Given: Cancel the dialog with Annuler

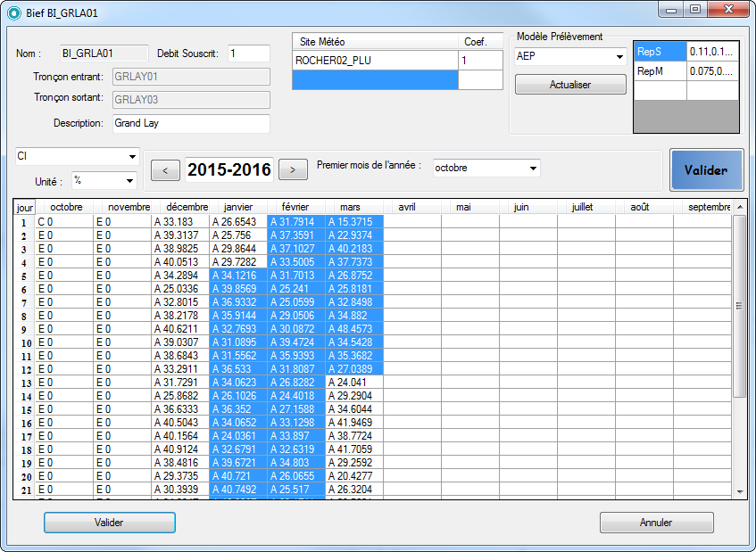Looking at the screenshot, I should [656, 523].
